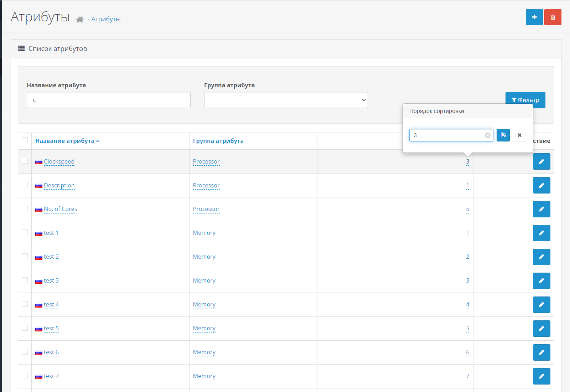This screenshot has width=570, height=392.
Task: Click the No. of Cores attribute name
Action: 61,209
